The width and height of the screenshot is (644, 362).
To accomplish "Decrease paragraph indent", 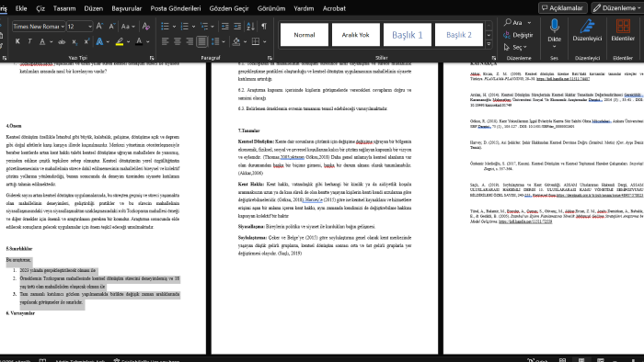I will coord(224,27).
